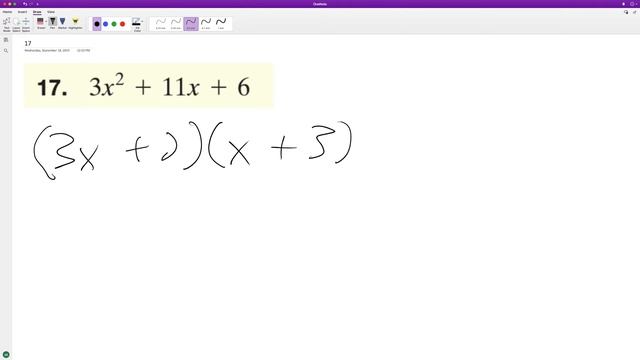Pick the red ink color
Image resolution: width=640 pixels, height=360 pixels.
click(122, 24)
